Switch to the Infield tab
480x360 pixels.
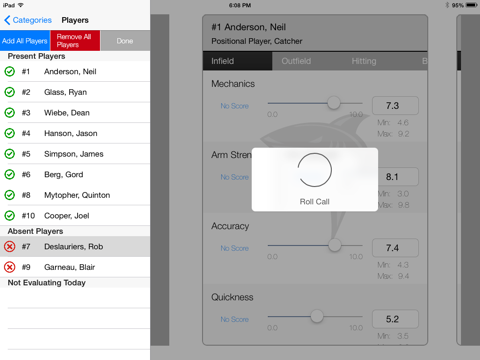coord(237,61)
